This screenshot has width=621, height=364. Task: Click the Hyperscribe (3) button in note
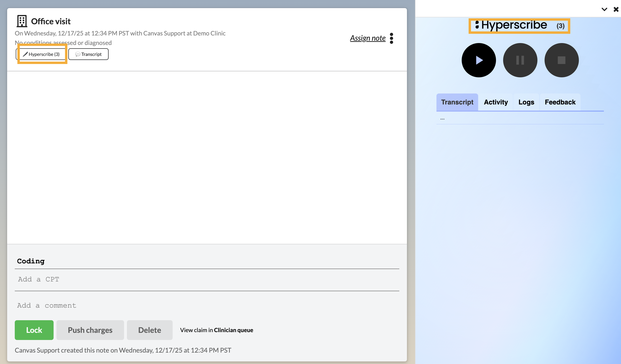(41, 54)
